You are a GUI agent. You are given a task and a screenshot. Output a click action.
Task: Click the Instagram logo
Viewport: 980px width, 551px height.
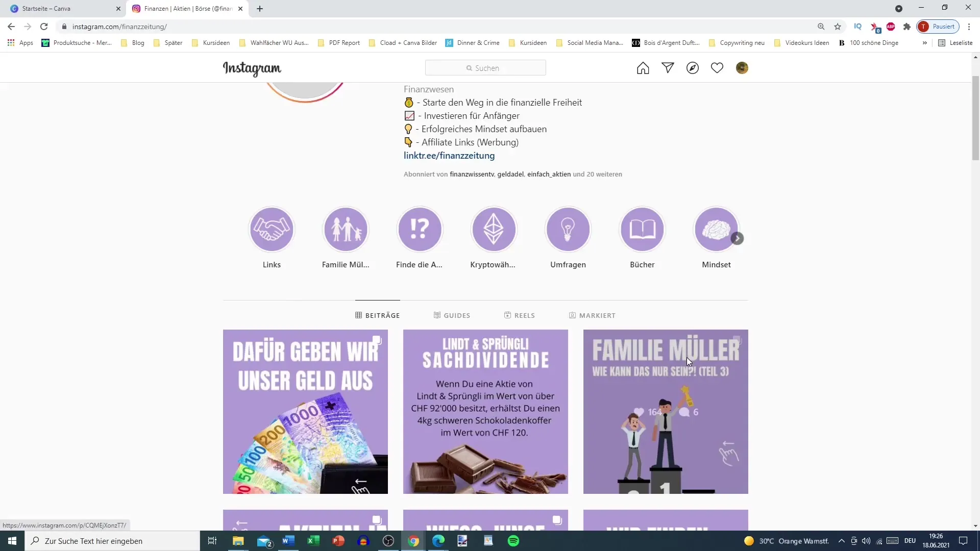(x=252, y=68)
